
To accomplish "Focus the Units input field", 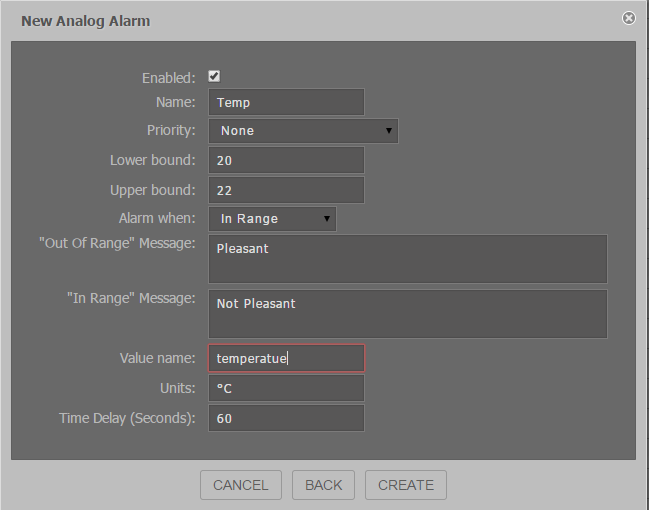I will tap(286, 388).
